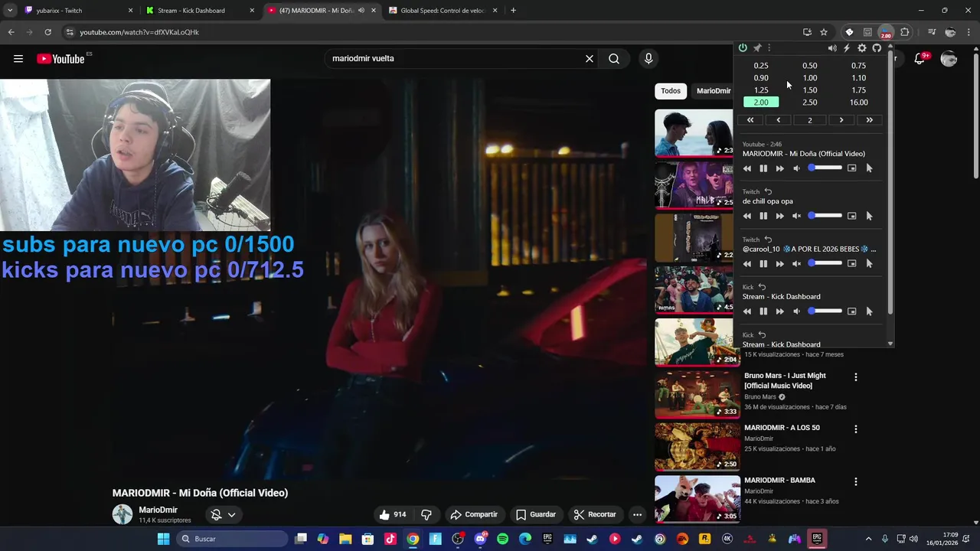
Task: Clear the search box with X
Action: (590, 59)
